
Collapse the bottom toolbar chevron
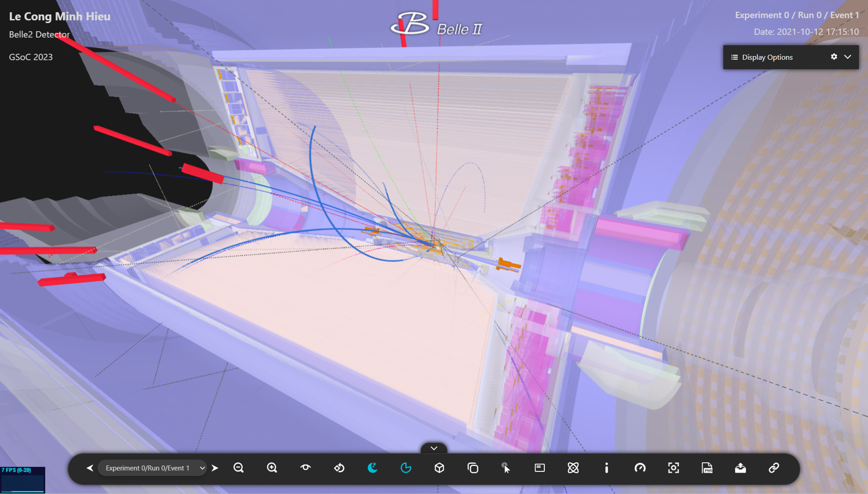tap(434, 448)
